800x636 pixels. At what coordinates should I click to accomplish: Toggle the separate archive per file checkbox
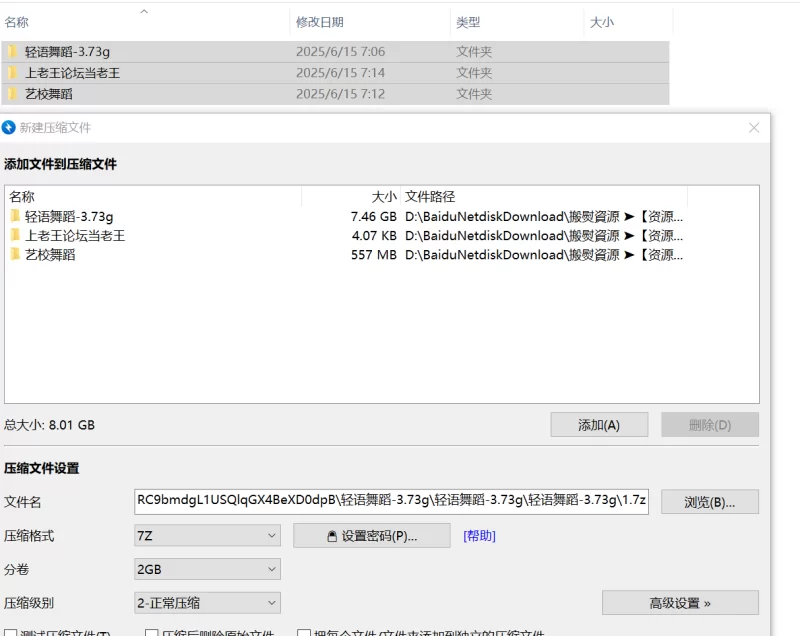(304, 632)
